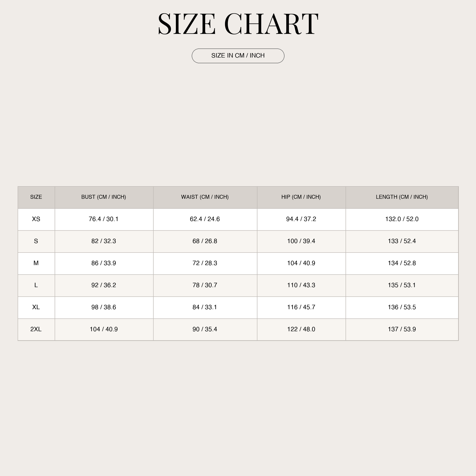Select the WAIST (CM / INCH) header

tap(205, 197)
